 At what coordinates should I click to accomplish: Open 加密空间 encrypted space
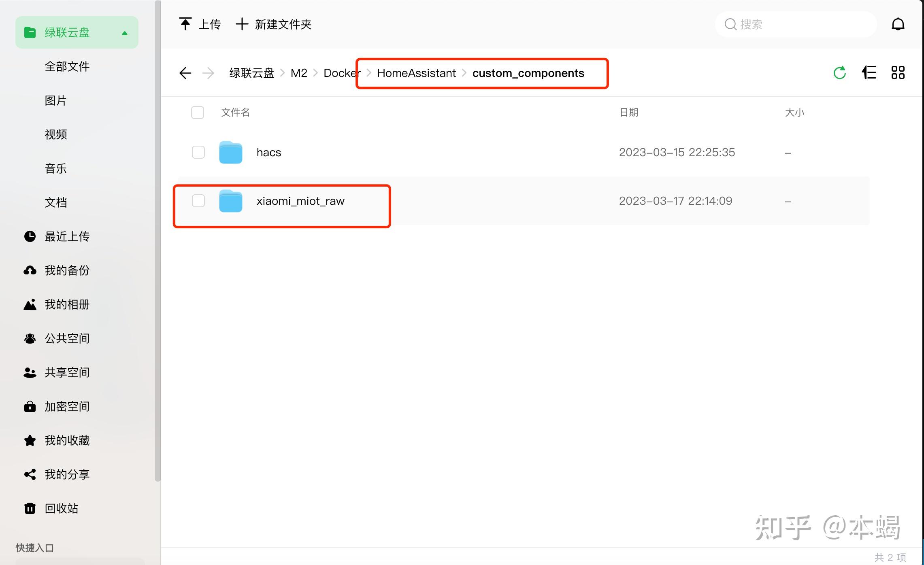pyautogui.click(x=66, y=406)
